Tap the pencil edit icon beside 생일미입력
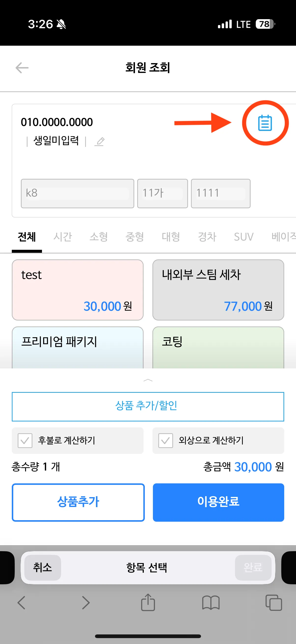 click(100, 141)
